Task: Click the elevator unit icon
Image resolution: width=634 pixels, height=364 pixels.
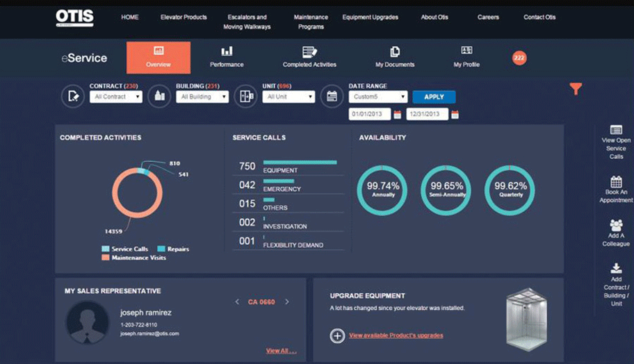Action: (x=246, y=96)
